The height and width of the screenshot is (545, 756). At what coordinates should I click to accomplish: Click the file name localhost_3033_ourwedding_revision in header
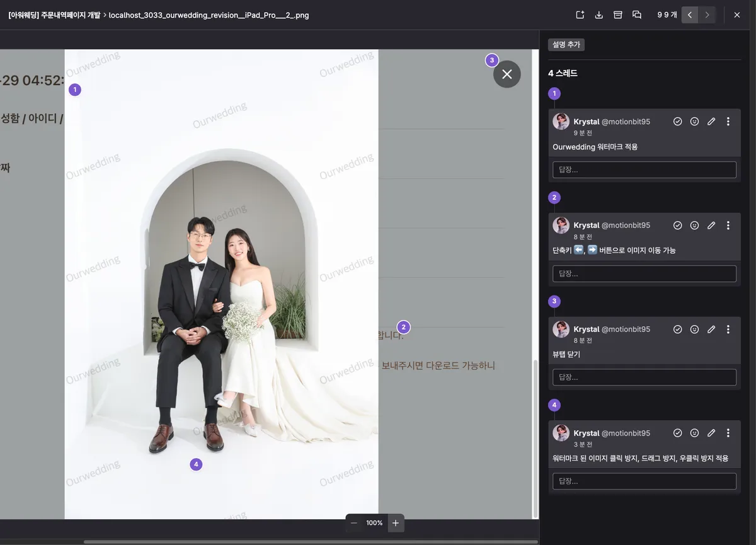click(x=209, y=14)
